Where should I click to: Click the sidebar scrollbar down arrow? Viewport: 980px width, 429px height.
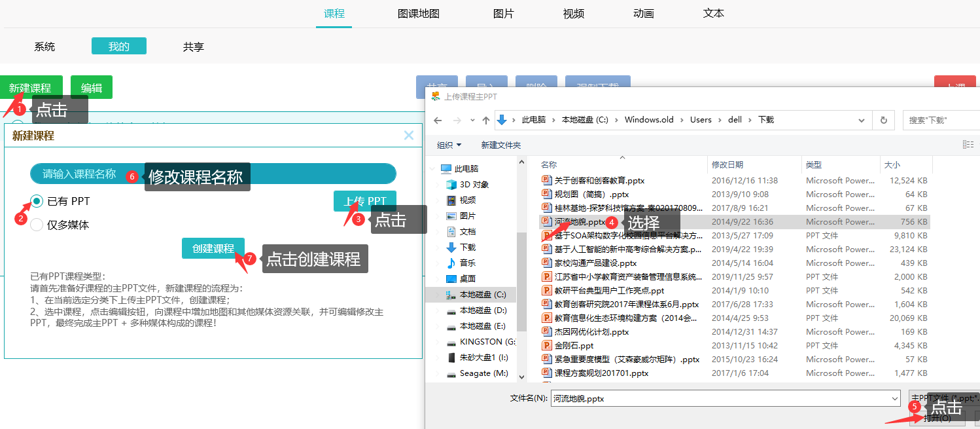point(521,377)
